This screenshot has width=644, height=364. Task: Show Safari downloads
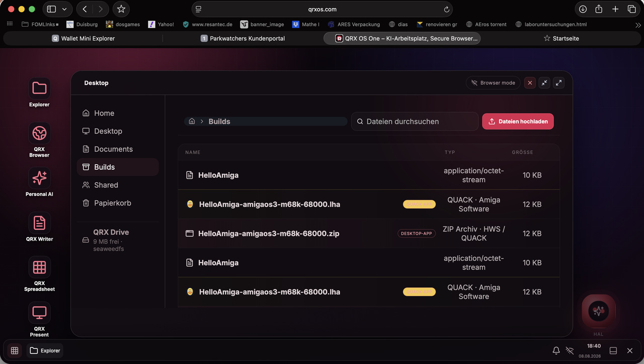(583, 9)
